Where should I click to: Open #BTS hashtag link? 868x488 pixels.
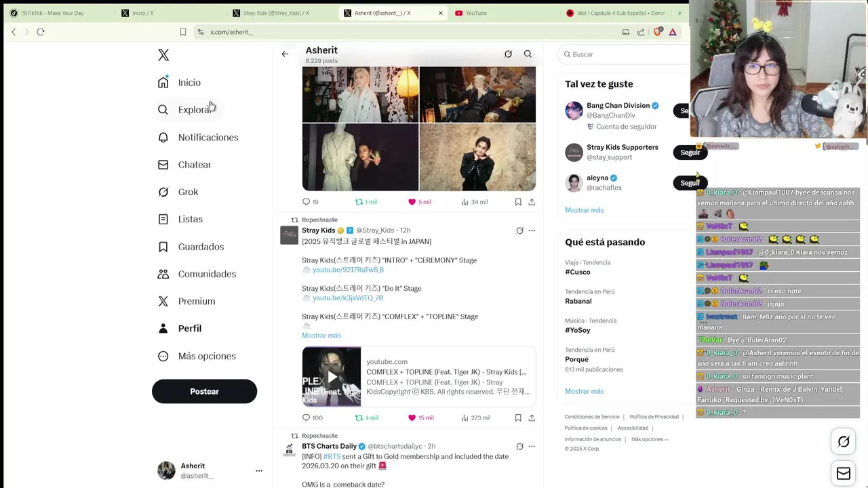click(x=332, y=457)
